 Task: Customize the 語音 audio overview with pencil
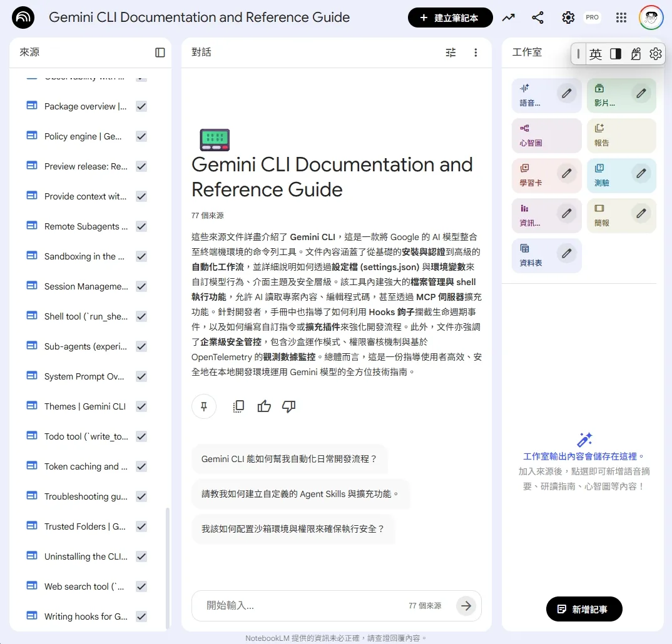click(x=566, y=93)
